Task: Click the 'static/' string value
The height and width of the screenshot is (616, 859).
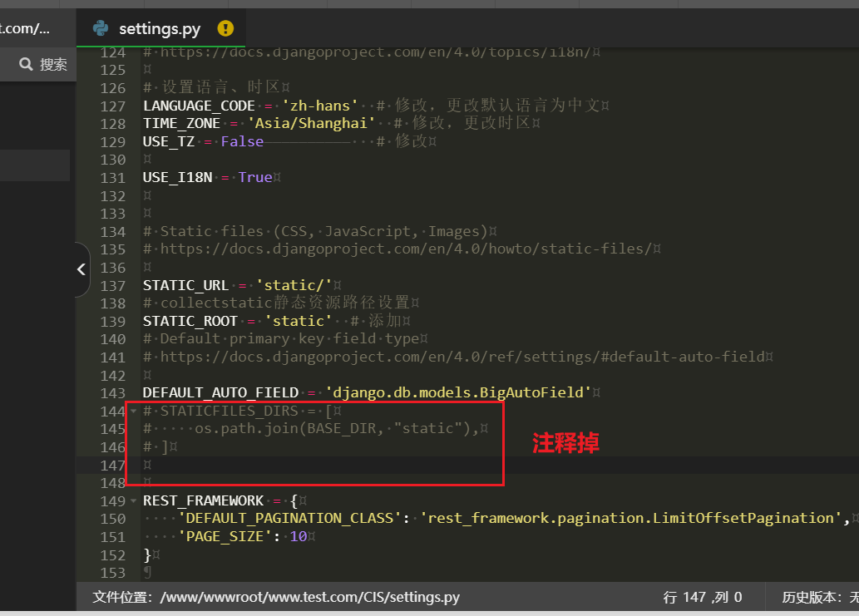Action: tap(294, 285)
